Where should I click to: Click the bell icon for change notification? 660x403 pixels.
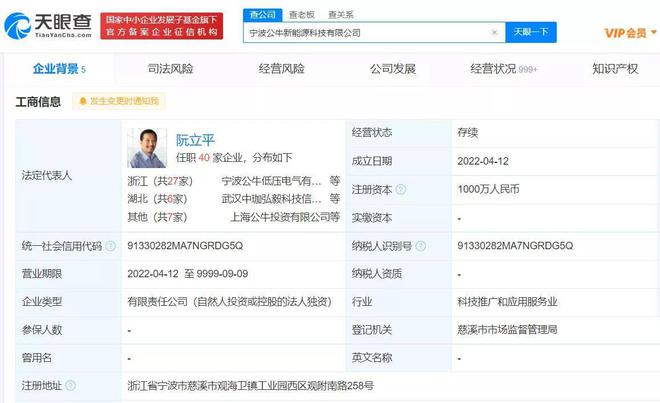pyautogui.click(x=83, y=101)
